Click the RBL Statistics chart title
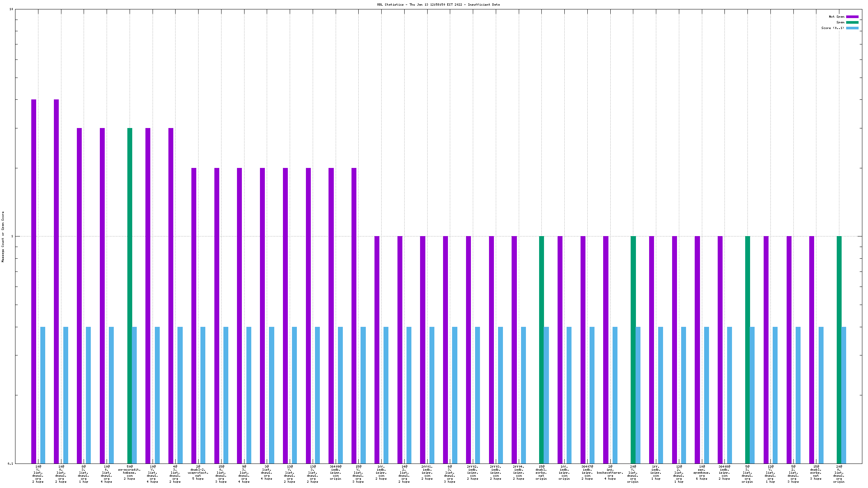The height and width of the screenshot is (488, 868). click(438, 5)
